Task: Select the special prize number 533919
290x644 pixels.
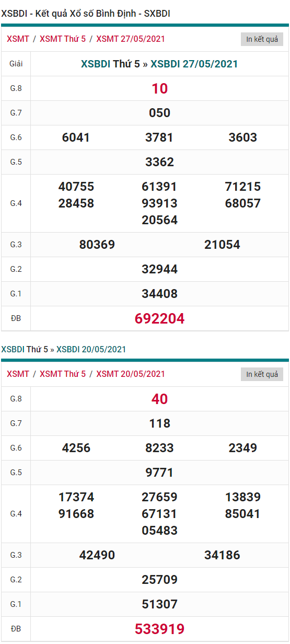Action: [159, 629]
